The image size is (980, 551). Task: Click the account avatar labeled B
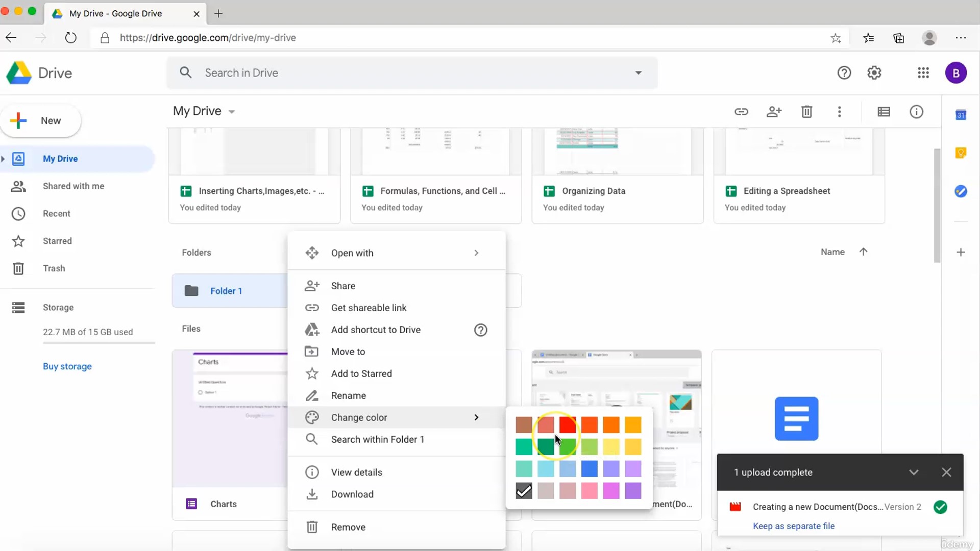(x=956, y=73)
